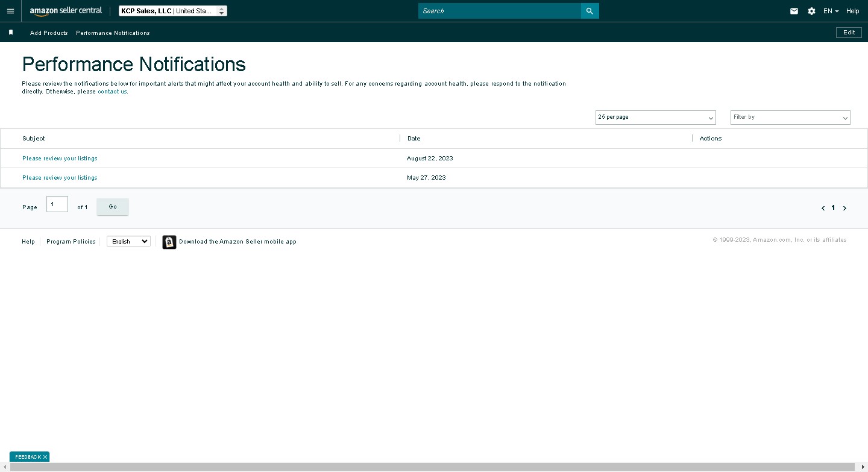Expand the Filter by dropdown
The image size is (868, 472).
pos(790,118)
